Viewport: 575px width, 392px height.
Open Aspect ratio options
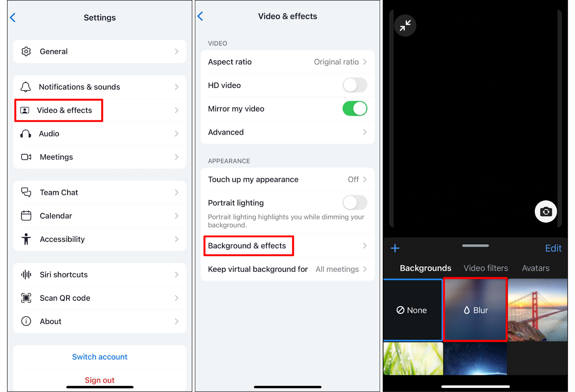287,62
